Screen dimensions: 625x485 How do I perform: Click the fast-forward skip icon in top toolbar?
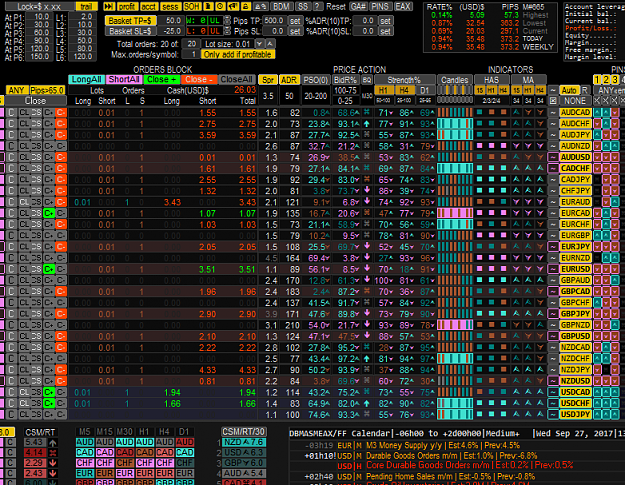point(109,6)
